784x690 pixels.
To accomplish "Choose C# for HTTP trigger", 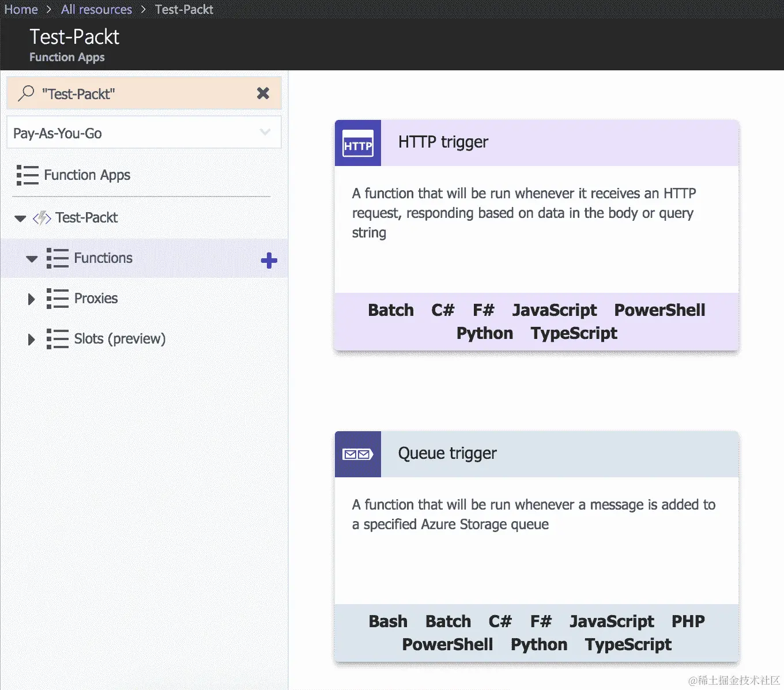I will 443,310.
